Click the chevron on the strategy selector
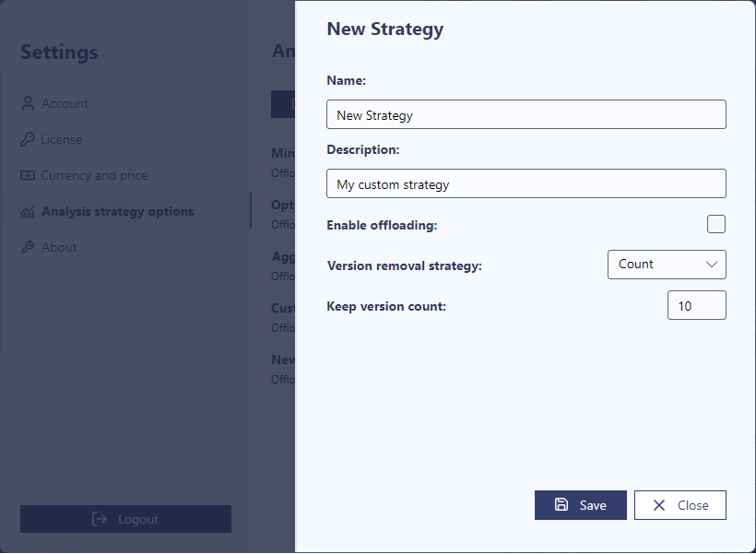The width and height of the screenshot is (756, 554). click(x=714, y=265)
